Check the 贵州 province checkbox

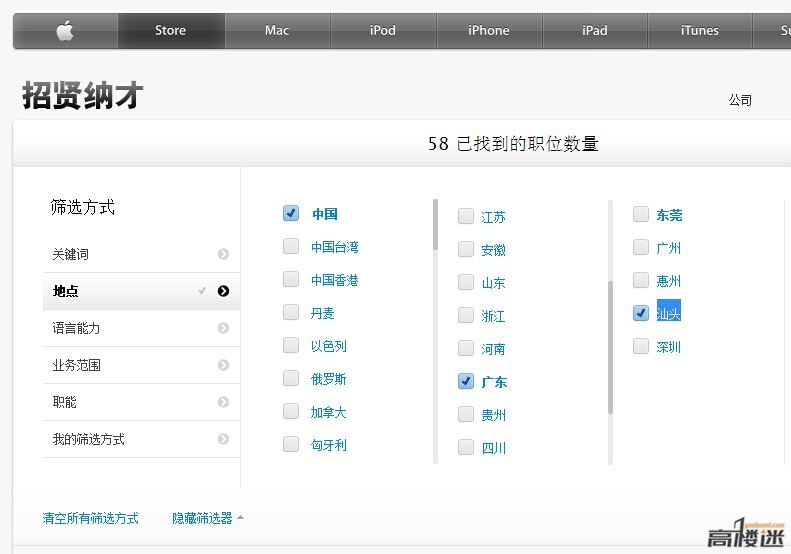(x=466, y=414)
